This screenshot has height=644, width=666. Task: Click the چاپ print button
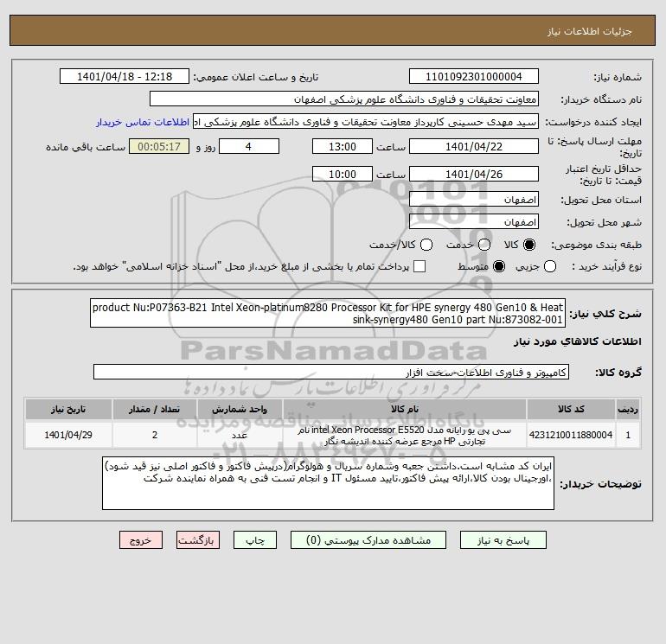tap(255, 540)
